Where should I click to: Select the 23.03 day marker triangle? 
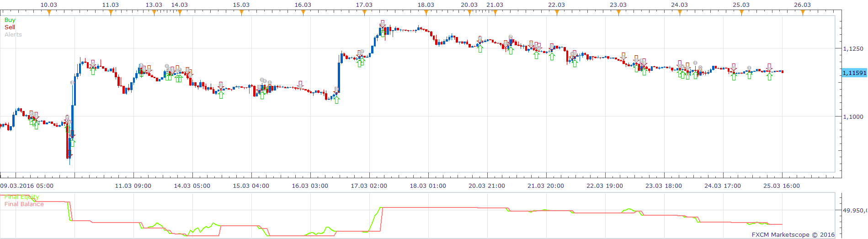(618, 12)
